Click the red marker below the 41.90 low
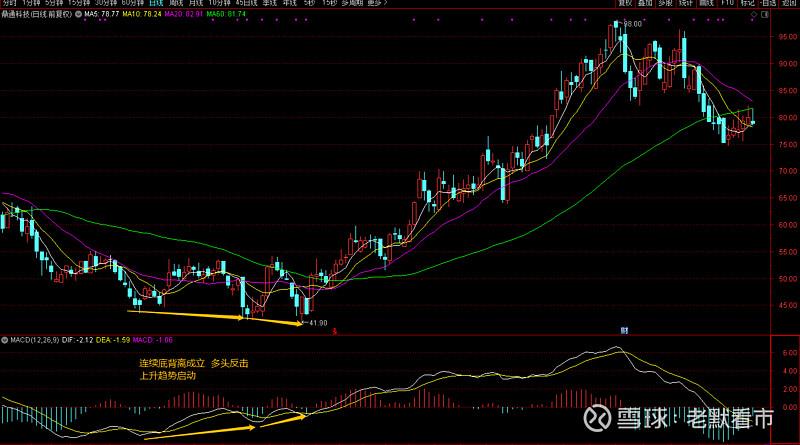This screenshot has width=800, height=445. coord(335,329)
